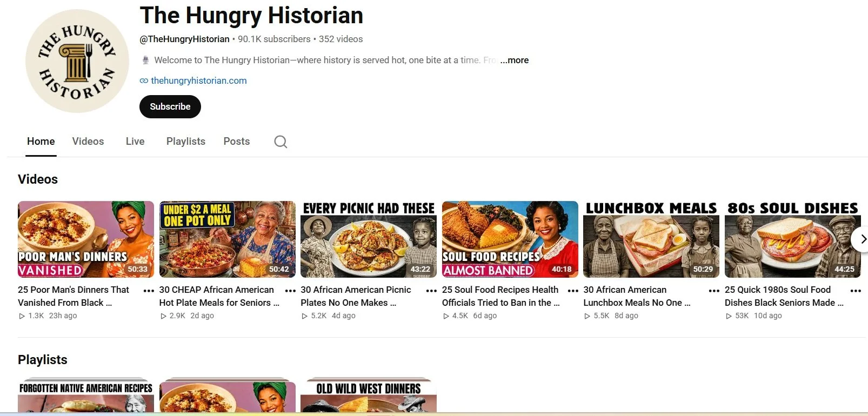The width and height of the screenshot is (868, 416).
Task: Click the channel search magnifier icon
Action: point(281,142)
